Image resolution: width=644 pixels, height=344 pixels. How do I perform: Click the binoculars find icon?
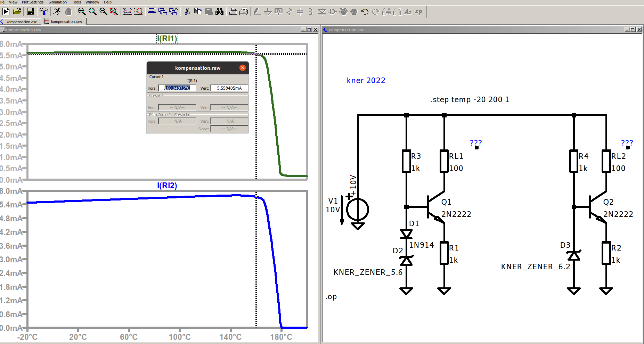(219, 11)
